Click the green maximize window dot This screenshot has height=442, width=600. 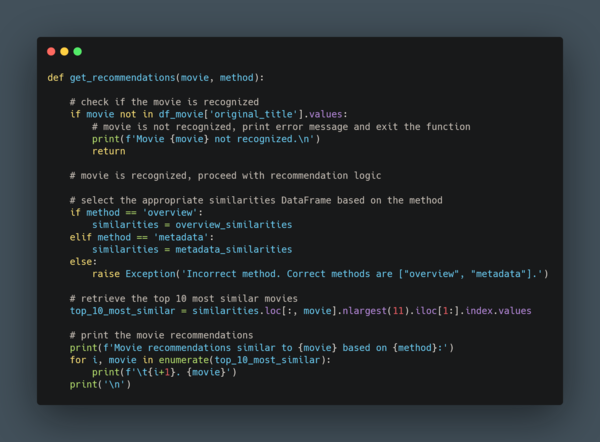point(77,51)
